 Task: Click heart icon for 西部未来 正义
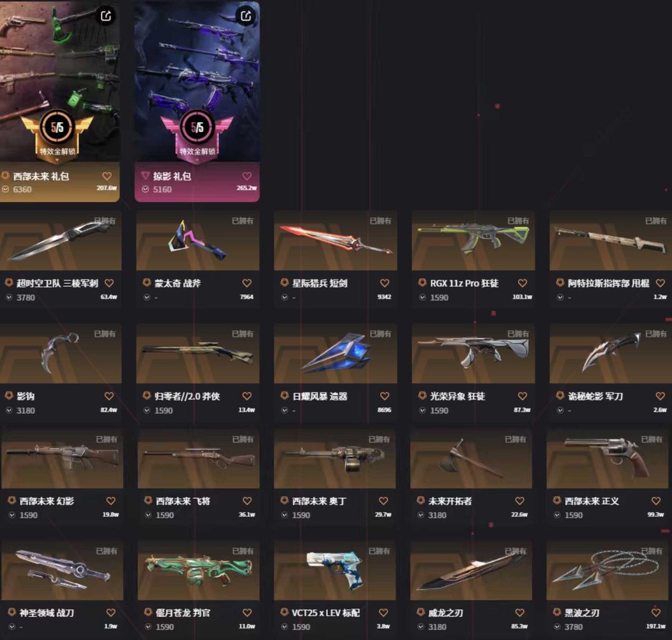[x=656, y=501]
